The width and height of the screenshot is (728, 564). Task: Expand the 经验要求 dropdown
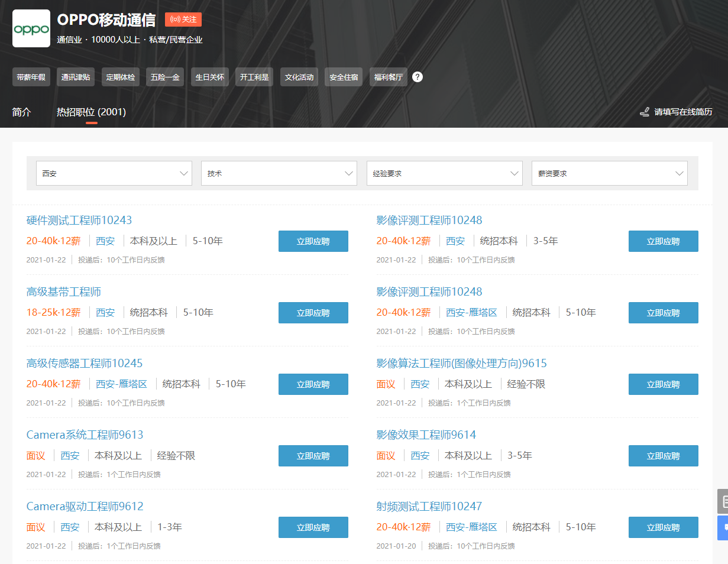coord(444,174)
